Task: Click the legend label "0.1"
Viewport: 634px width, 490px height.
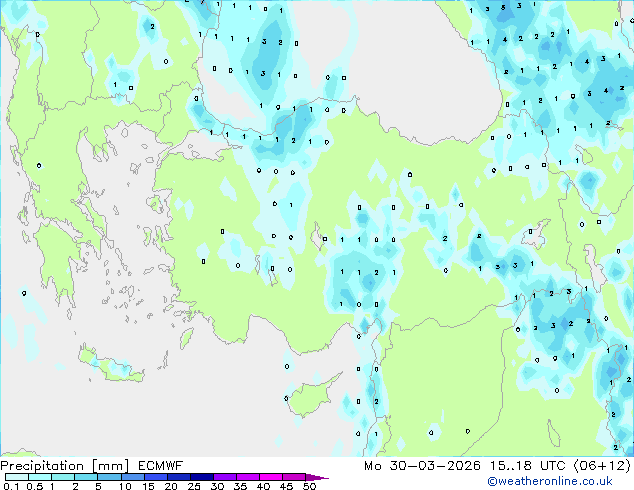Action: 11,486
